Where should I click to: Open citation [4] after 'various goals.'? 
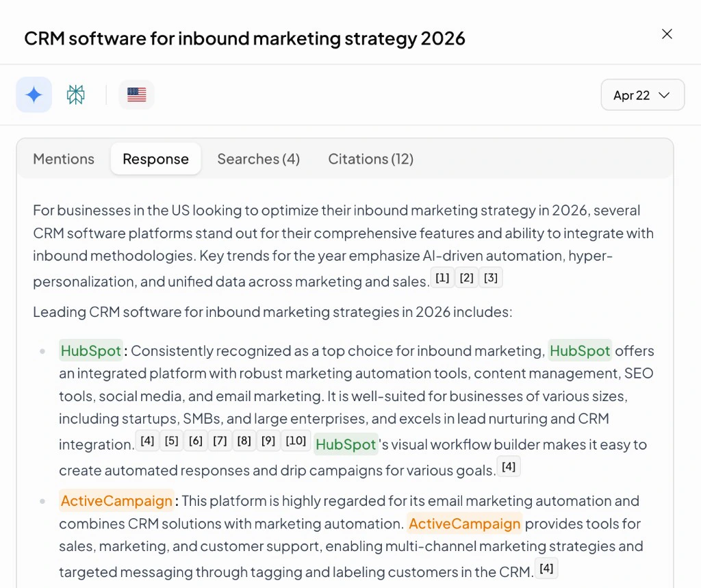pyautogui.click(x=509, y=467)
